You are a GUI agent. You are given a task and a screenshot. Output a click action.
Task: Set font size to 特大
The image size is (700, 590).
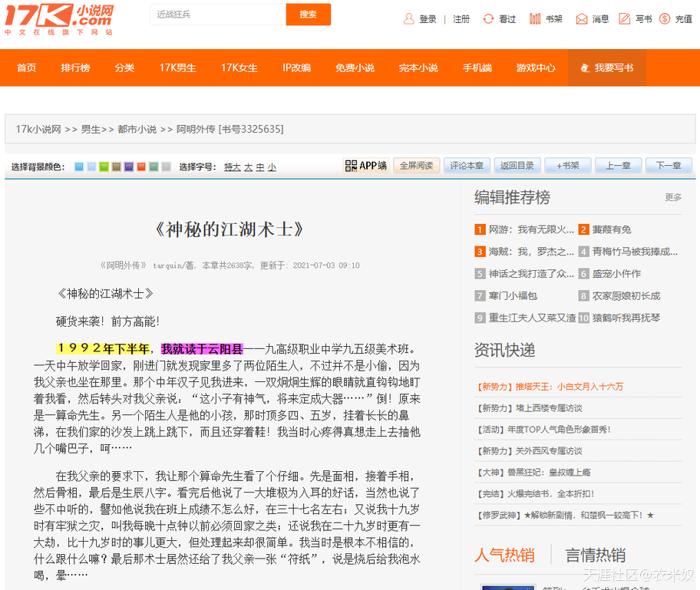pos(232,167)
